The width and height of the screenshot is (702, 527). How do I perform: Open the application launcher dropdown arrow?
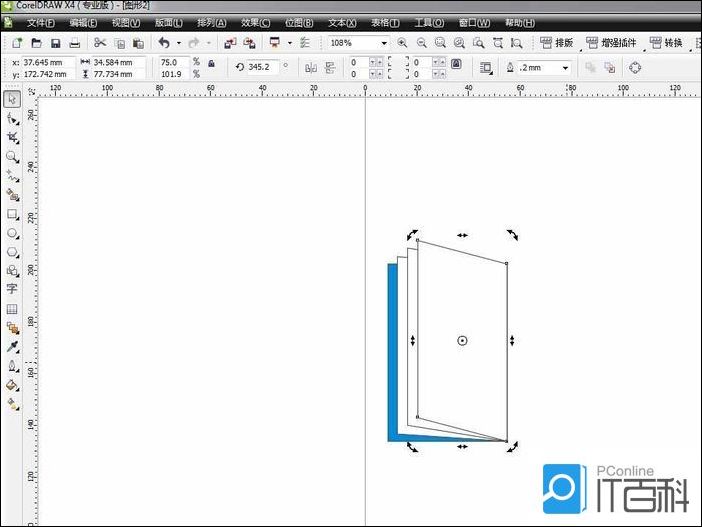(290, 43)
